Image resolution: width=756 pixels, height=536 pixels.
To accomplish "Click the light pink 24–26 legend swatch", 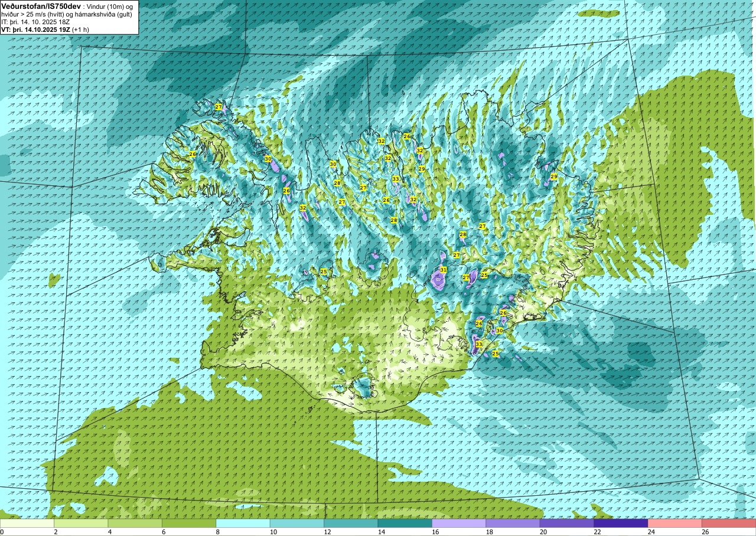I will pyautogui.click(x=674, y=523).
